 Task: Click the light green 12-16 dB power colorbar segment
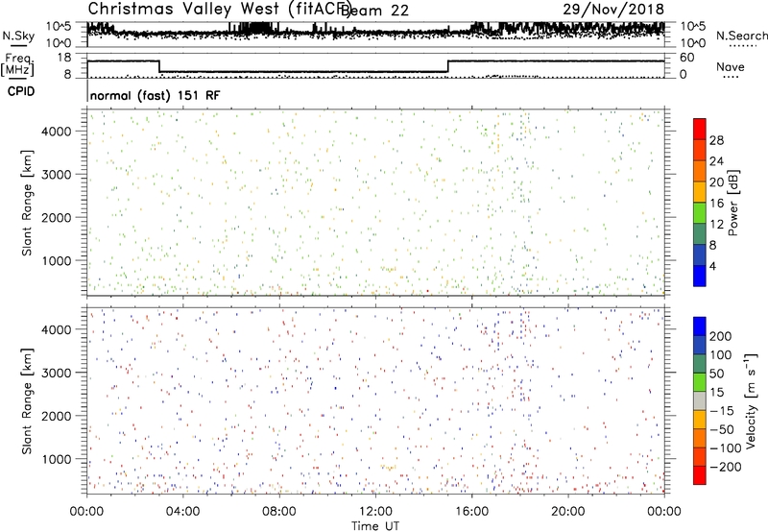(x=700, y=213)
